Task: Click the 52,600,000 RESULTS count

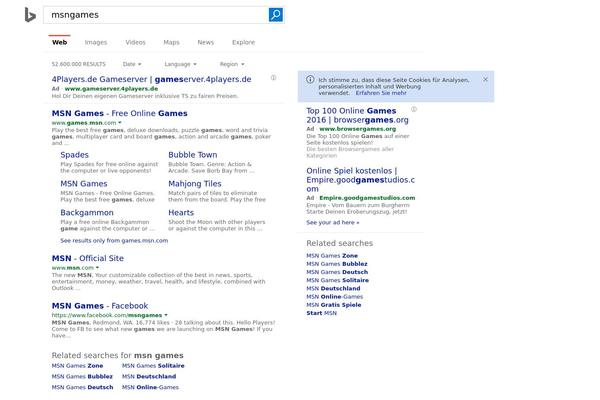Action: point(78,64)
